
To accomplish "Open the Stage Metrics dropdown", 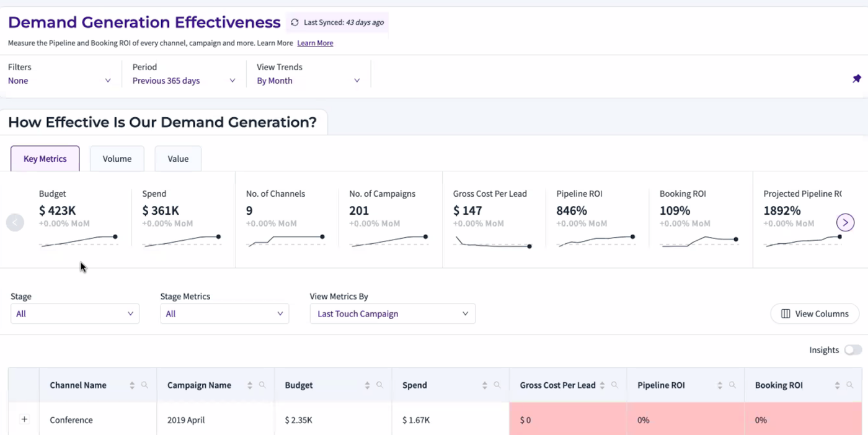I will point(224,314).
